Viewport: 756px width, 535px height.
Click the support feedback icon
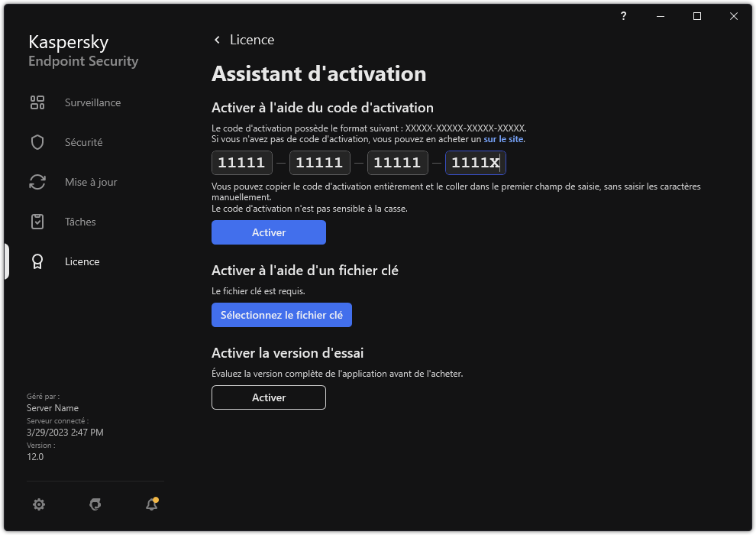95,504
